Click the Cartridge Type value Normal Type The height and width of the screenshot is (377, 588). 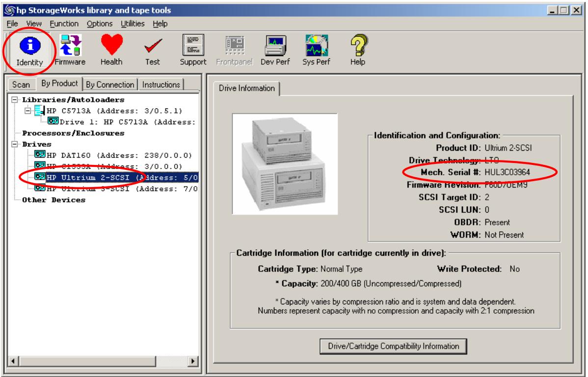[341, 269]
